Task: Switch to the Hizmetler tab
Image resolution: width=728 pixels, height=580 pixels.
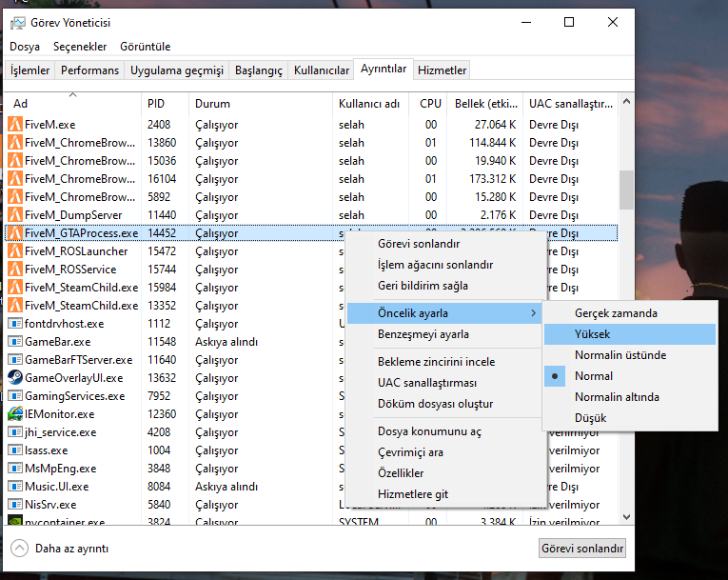Action: point(442,70)
